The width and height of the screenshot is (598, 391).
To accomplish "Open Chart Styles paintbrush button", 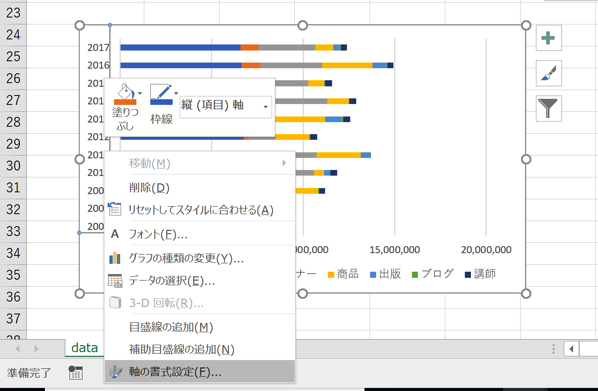I will click(548, 73).
